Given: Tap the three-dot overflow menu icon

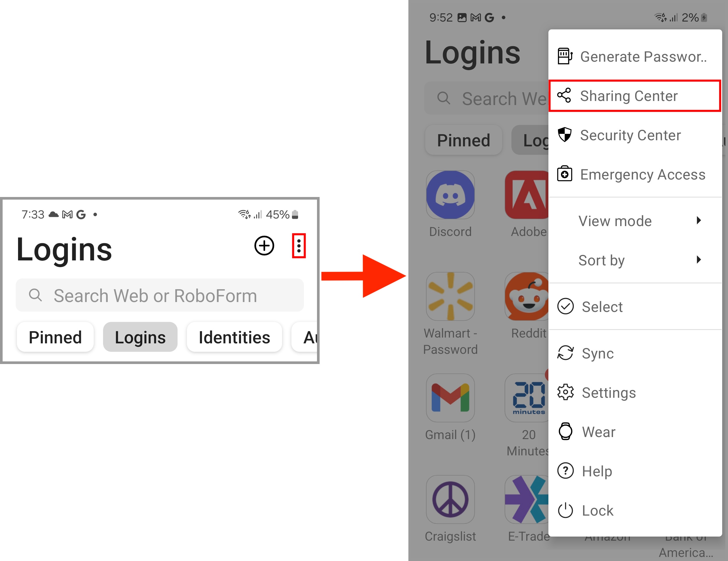Looking at the screenshot, I should (x=299, y=246).
